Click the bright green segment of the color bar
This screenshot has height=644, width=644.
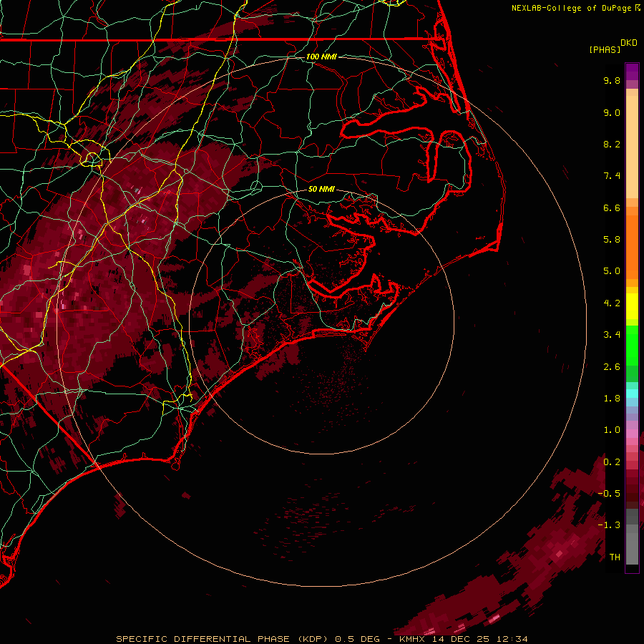coord(632,345)
